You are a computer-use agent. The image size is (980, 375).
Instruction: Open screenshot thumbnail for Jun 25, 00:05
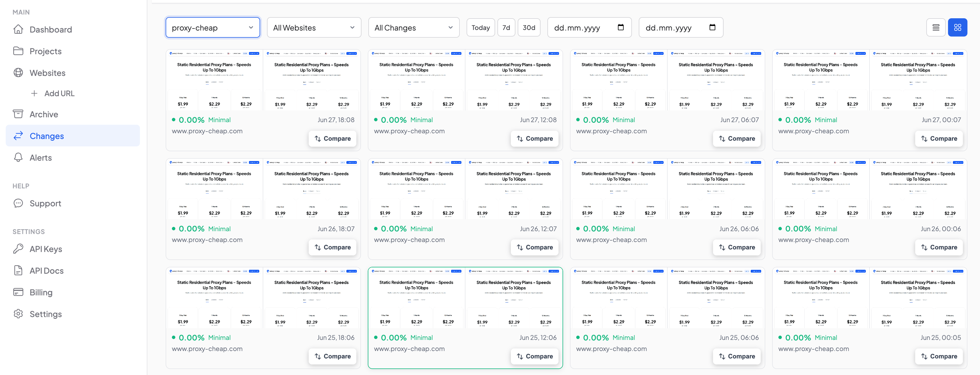pos(870,298)
